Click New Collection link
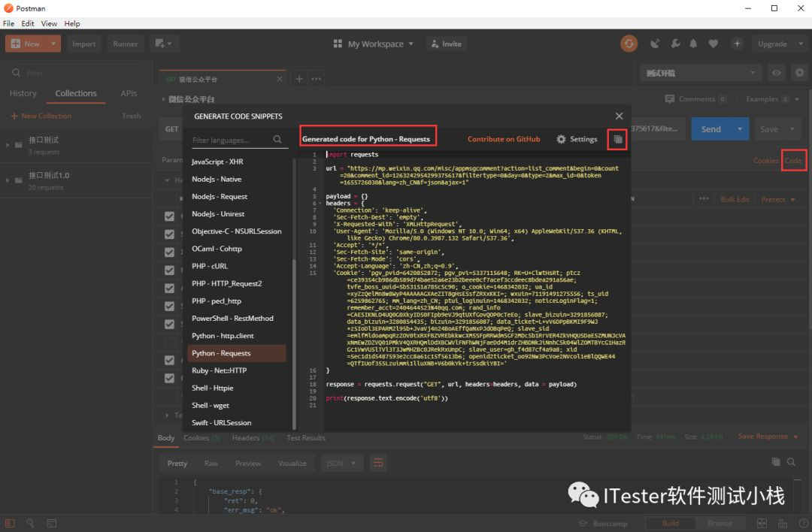The image size is (812, 532). point(41,116)
